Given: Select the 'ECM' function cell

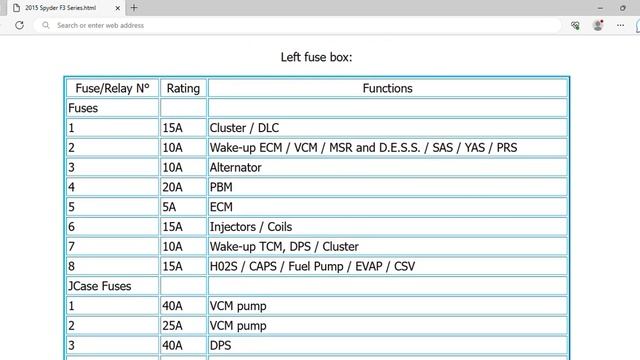Looking at the screenshot, I should [387, 207].
